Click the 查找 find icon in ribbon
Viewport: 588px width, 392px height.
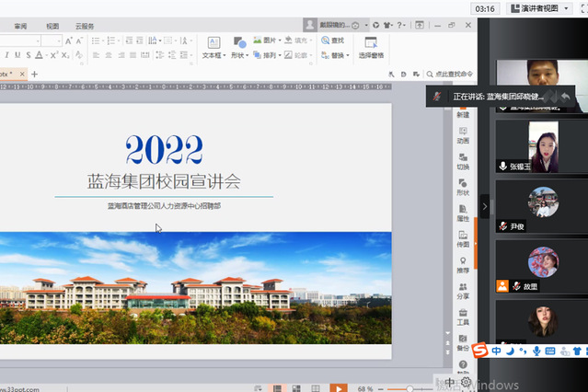332,40
